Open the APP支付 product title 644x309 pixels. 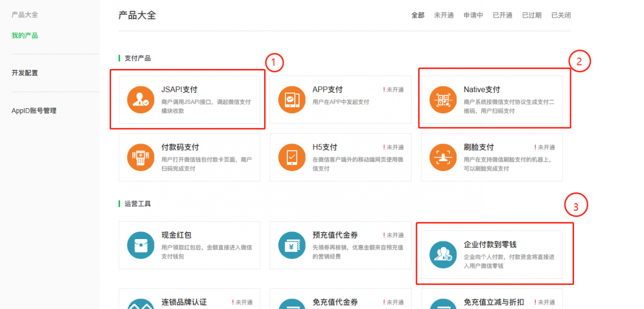(x=328, y=90)
